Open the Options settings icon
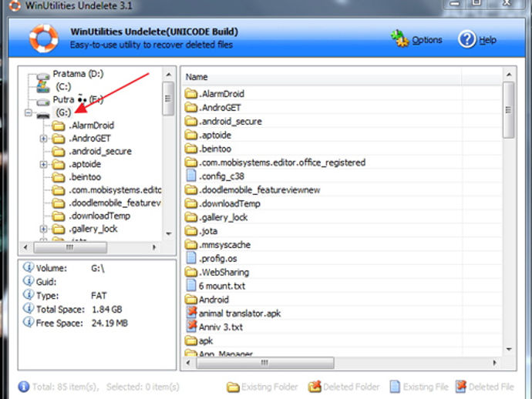 [399, 39]
